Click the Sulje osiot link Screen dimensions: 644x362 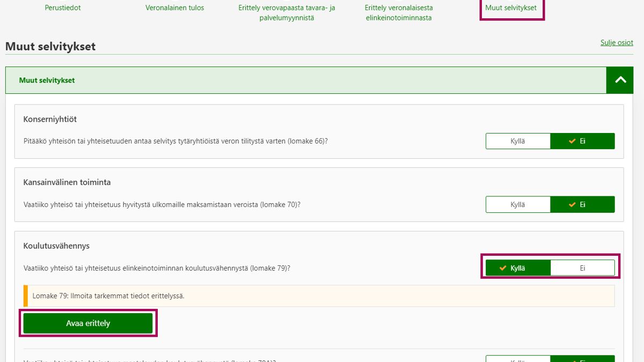click(617, 43)
